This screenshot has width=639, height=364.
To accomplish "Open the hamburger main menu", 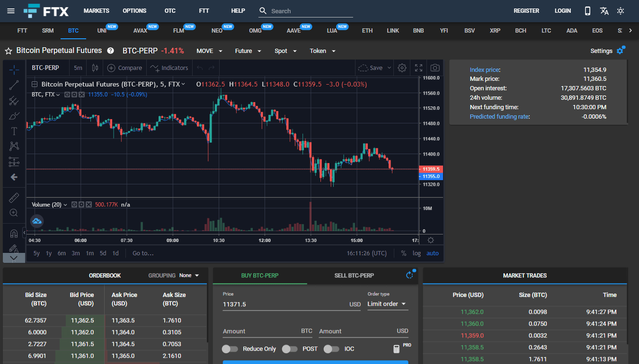I will click(x=11, y=11).
